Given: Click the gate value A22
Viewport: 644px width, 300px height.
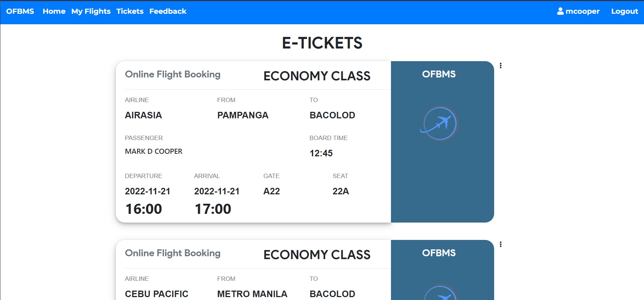Looking at the screenshot, I should tap(272, 191).
